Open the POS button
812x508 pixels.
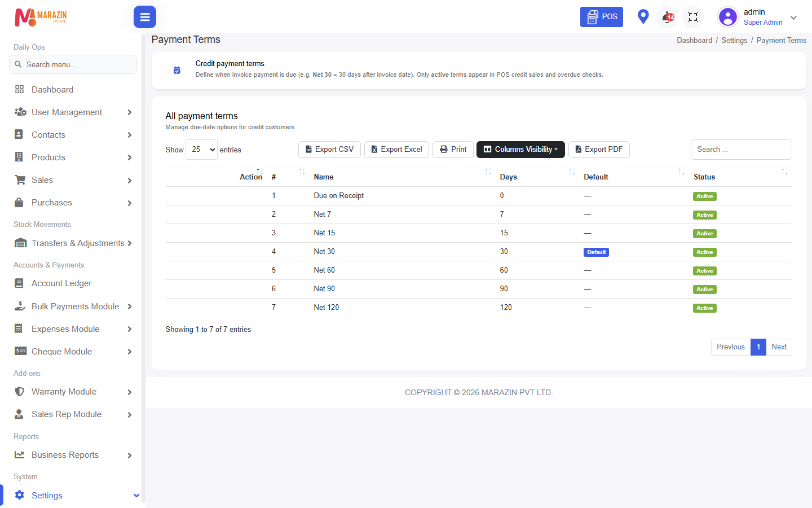[x=602, y=17]
